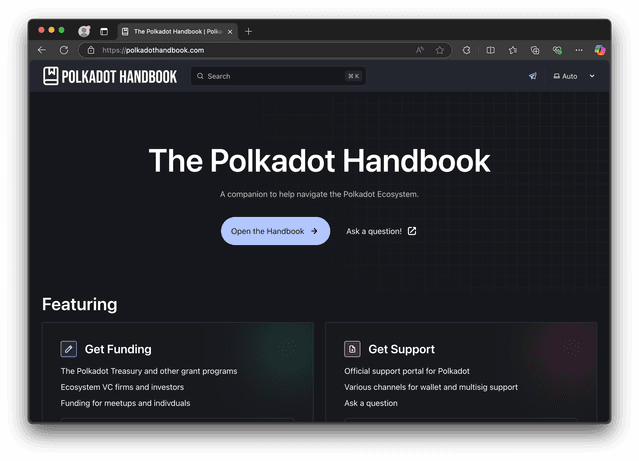Viewport: 639px width, 461px height.
Task: Open the read aloud icon in address bar
Action: [420, 50]
